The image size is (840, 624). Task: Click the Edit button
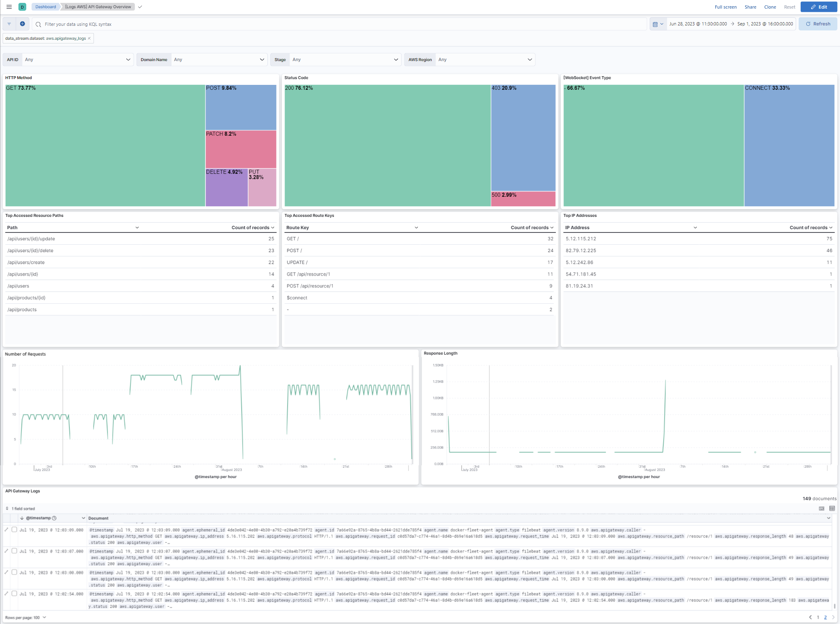(819, 7)
